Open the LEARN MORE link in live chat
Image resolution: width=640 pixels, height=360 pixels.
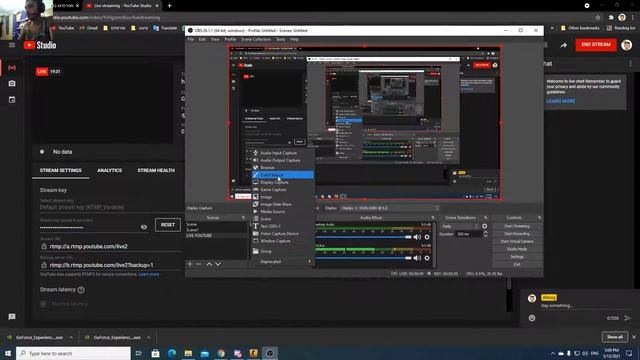tap(560, 101)
